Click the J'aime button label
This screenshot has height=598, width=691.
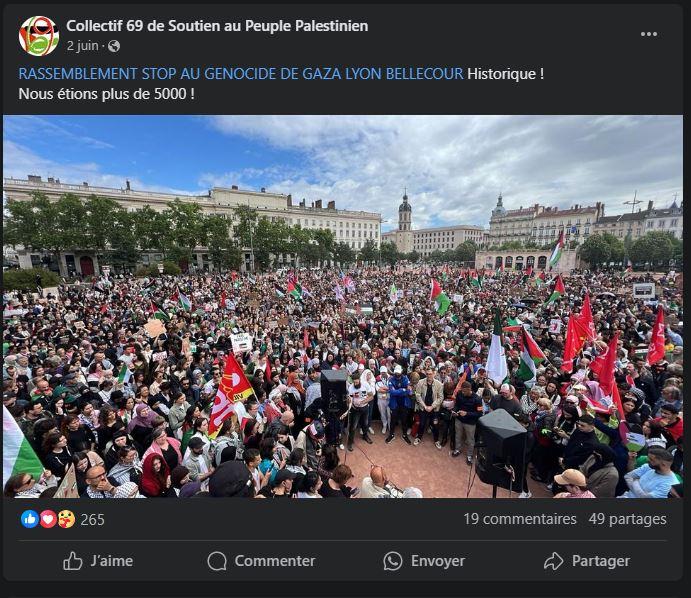click(x=111, y=561)
